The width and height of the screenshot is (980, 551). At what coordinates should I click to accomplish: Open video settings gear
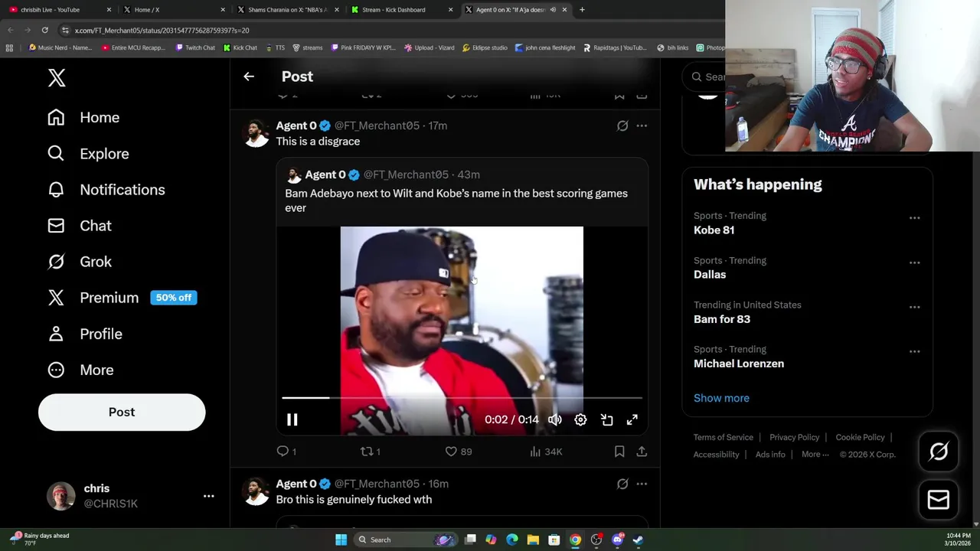[x=580, y=419]
